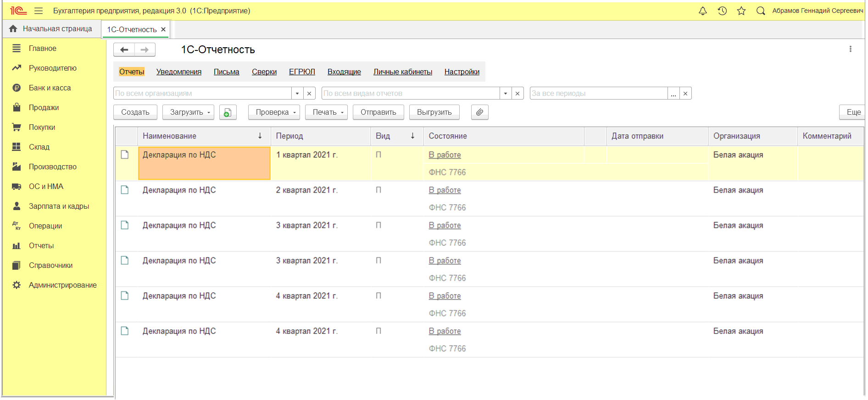Open Загрузить dropdown button
This screenshot has height=400, width=868.
coord(188,112)
